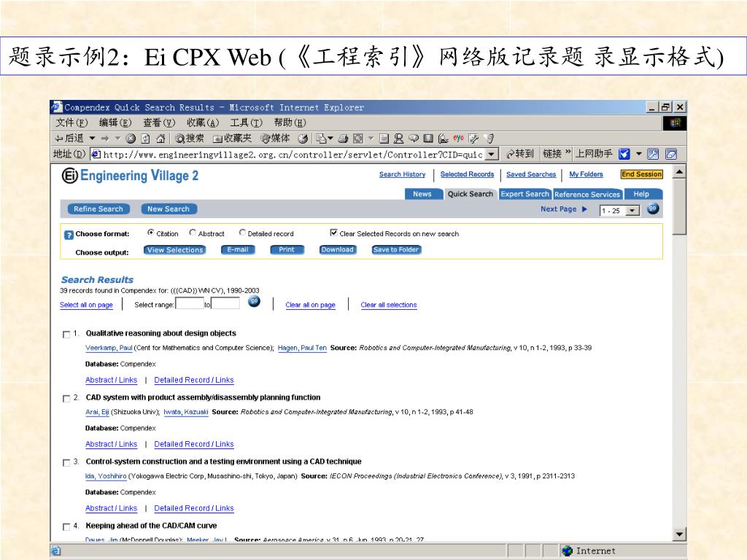Click the Download output button
The image size is (747, 560).
(x=337, y=249)
